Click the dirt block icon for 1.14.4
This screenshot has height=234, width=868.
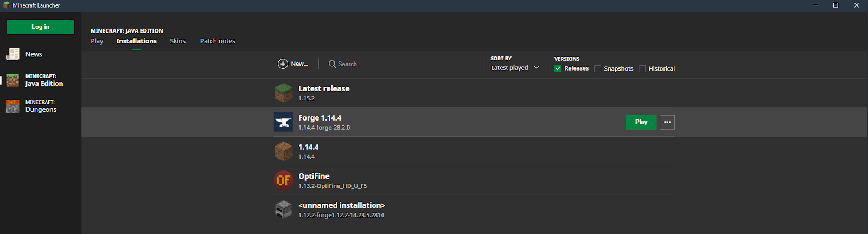click(283, 151)
